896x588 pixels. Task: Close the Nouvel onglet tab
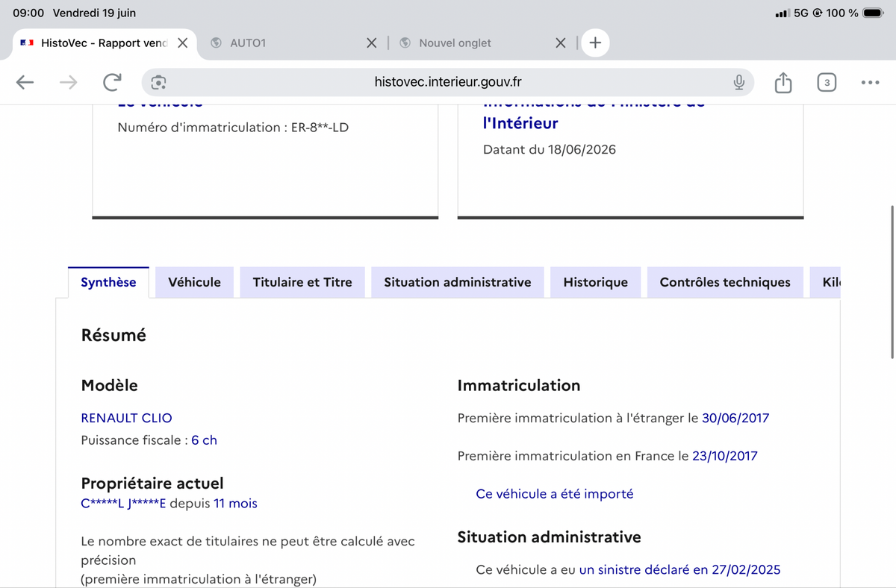click(561, 43)
